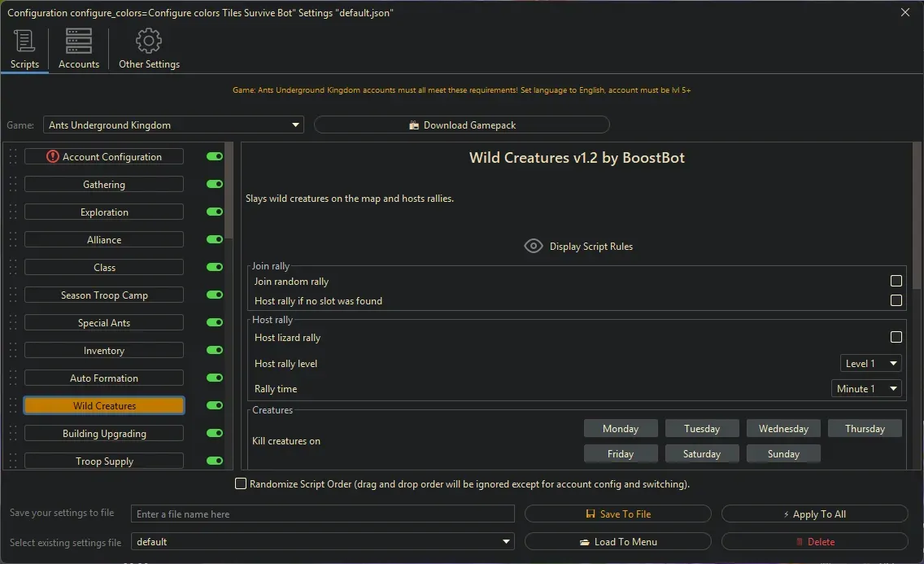Open Other Settings gear icon
The image size is (924, 564).
coord(149,42)
